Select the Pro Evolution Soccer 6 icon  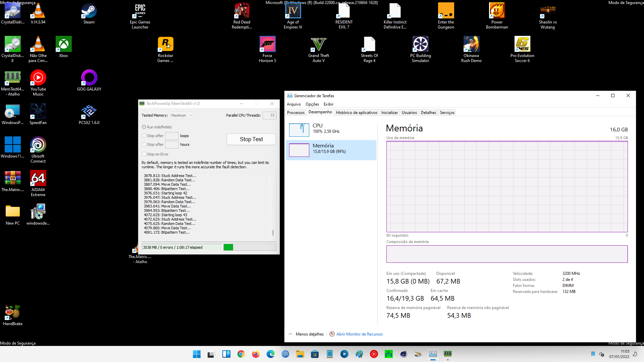pyautogui.click(x=522, y=49)
